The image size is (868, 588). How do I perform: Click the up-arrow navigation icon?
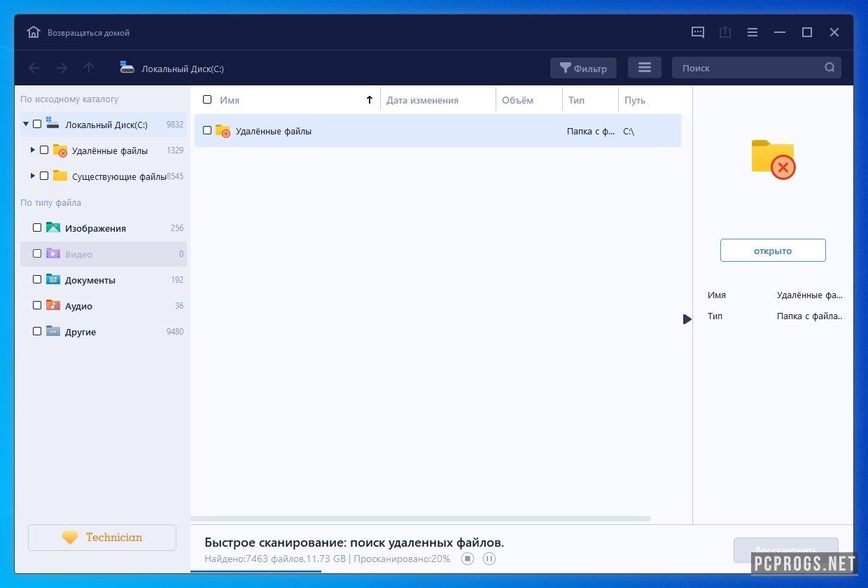tap(89, 68)
